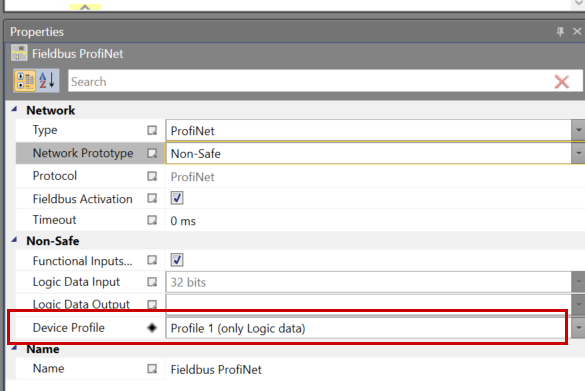Select the Device Profile property label
Screen dimensions: 585x391
[x=69, y=328]
